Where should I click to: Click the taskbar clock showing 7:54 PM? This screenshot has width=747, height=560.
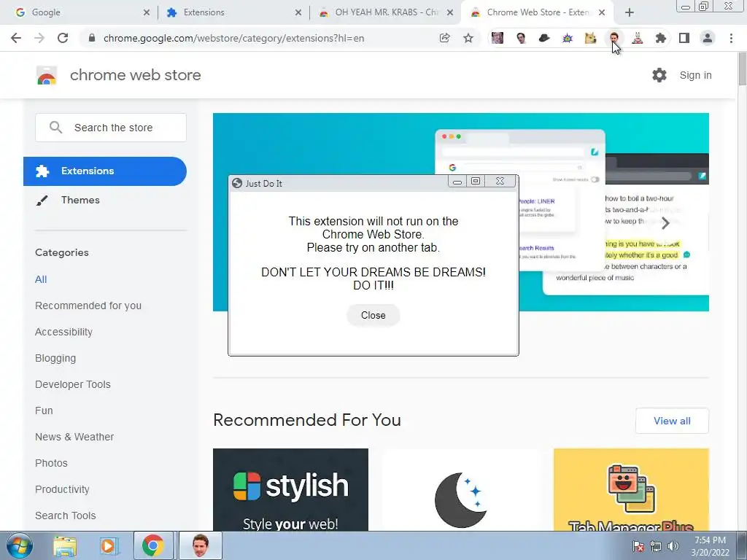click(x=710, y=546)
